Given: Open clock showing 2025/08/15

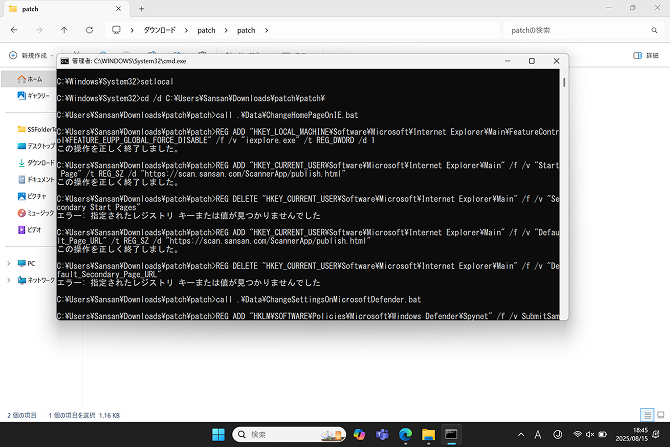Looking at the screenshot, I should 632,435.
